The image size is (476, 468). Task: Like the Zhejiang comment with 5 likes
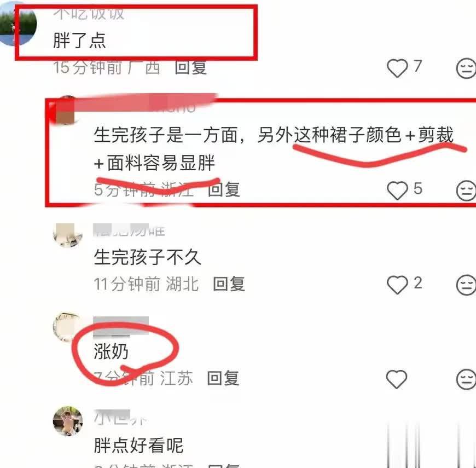tap(397, 190)
